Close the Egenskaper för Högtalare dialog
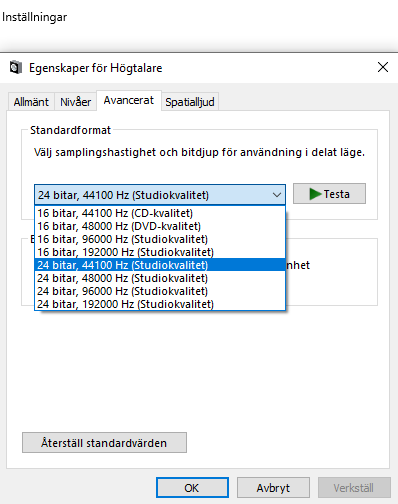The image size is (398, 504). pyautogui.click(x=383, y=67)
